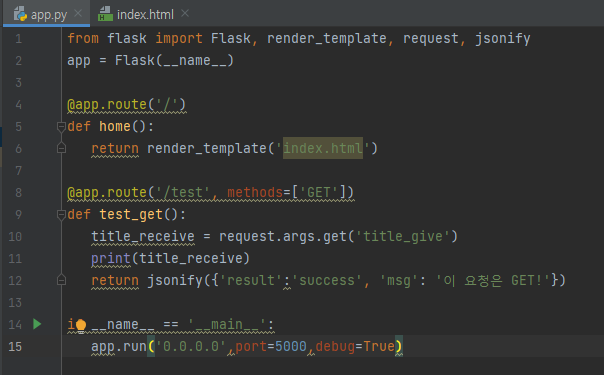Click line number 8 in gutter
This screenshot has height=375, width=604.
(18, 193)
